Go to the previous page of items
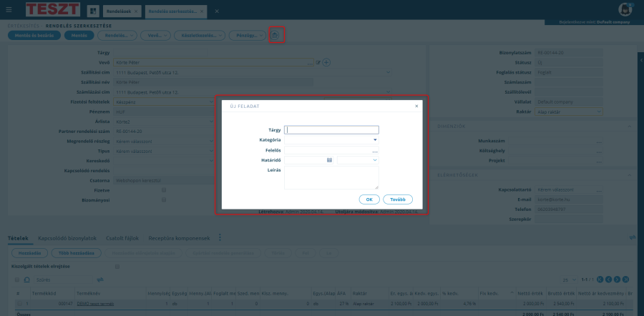The image size is (644, 316). (608, 280)
